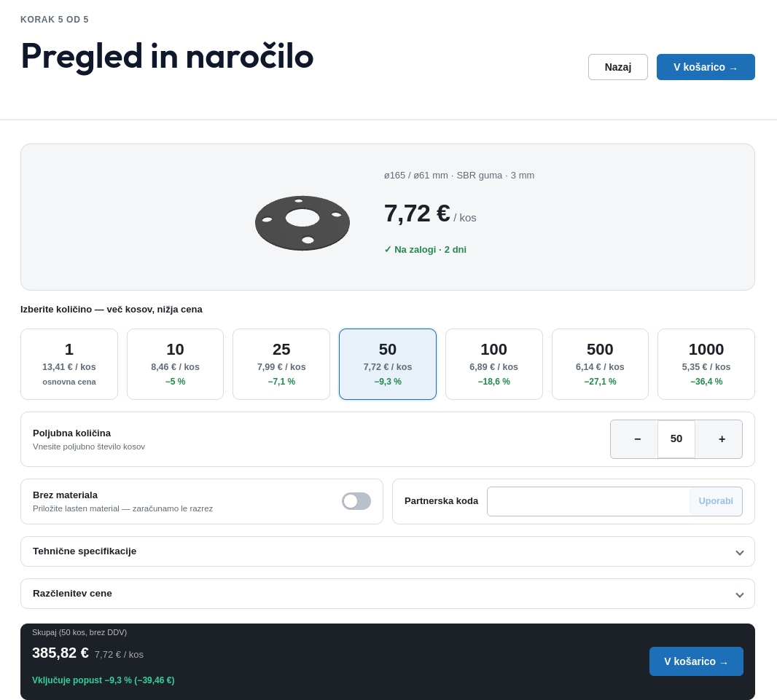The height and width of the screenshot is (700, 777).
Task: Click the chevron on Razčlenitev cene
Action: (x=739, y=594)
